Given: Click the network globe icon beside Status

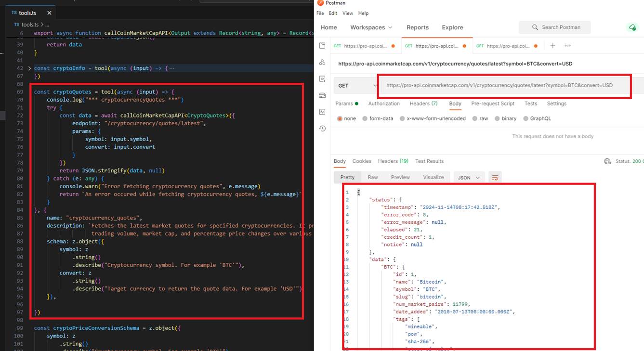Looking at the screenshot, I should (607, 161).
